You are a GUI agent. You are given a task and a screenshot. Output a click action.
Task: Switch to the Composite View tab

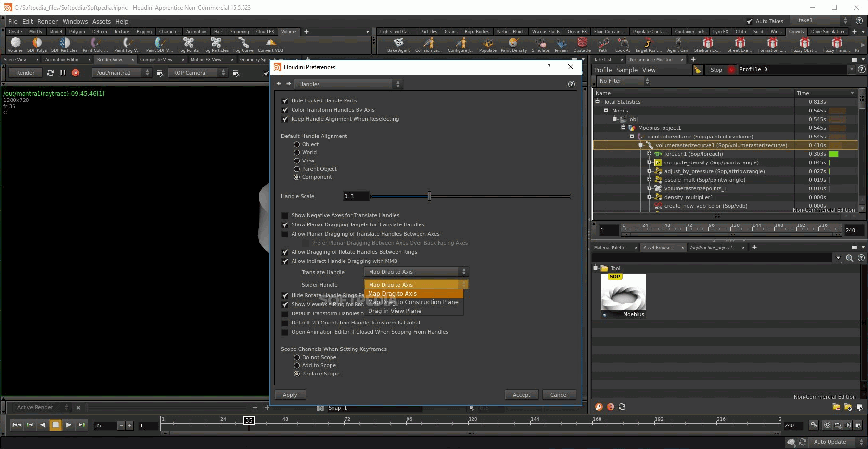(x=156, y=60)
